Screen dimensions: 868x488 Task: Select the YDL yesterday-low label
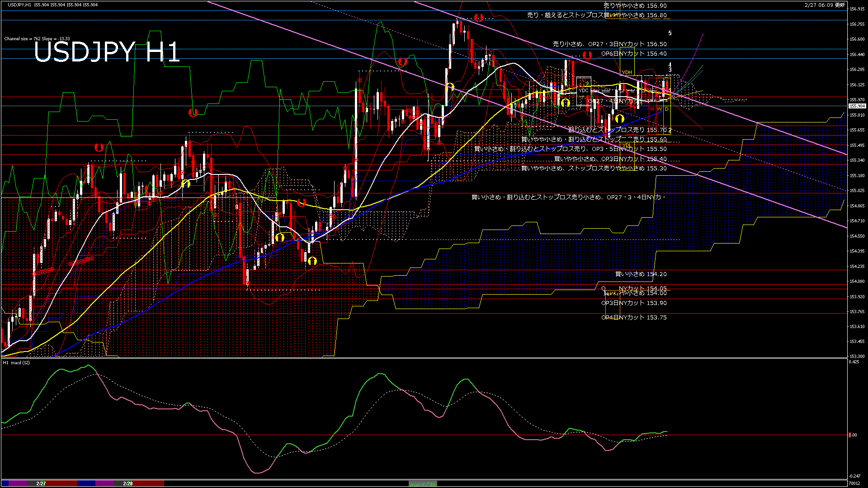click(x=626, y=145)
